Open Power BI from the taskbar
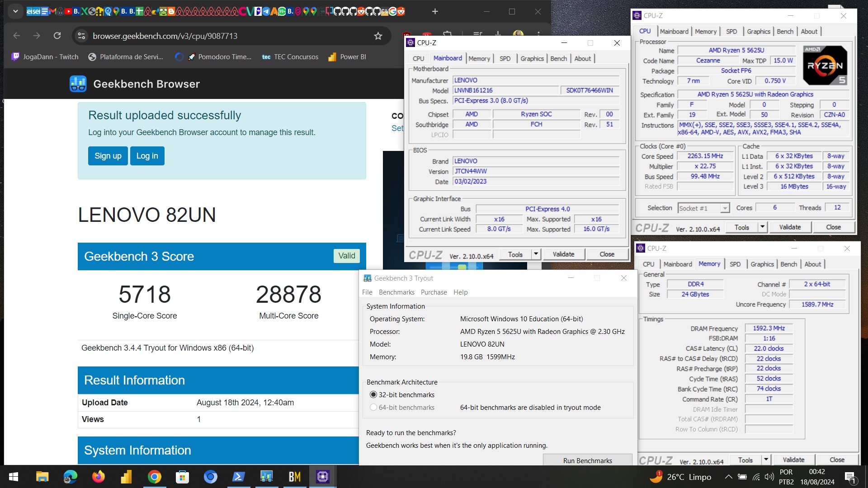The image size is (868, 488). pos(126,477)
